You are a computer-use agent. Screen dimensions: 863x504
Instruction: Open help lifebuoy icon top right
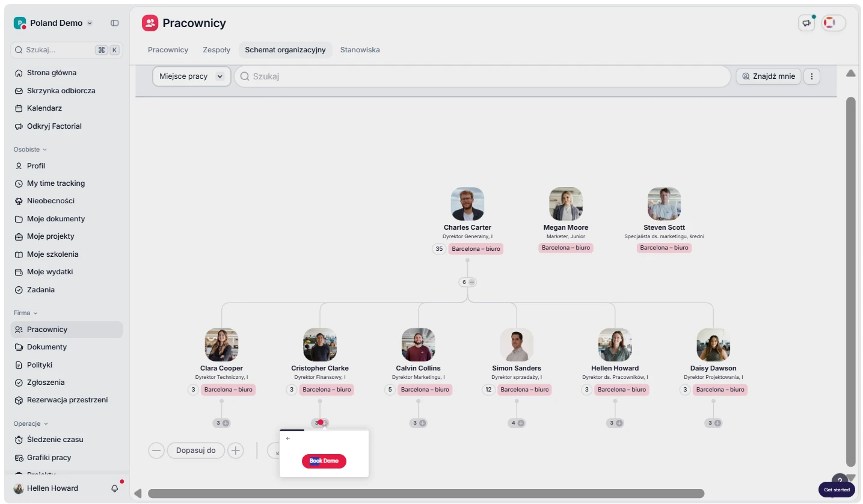click(829, 23)
